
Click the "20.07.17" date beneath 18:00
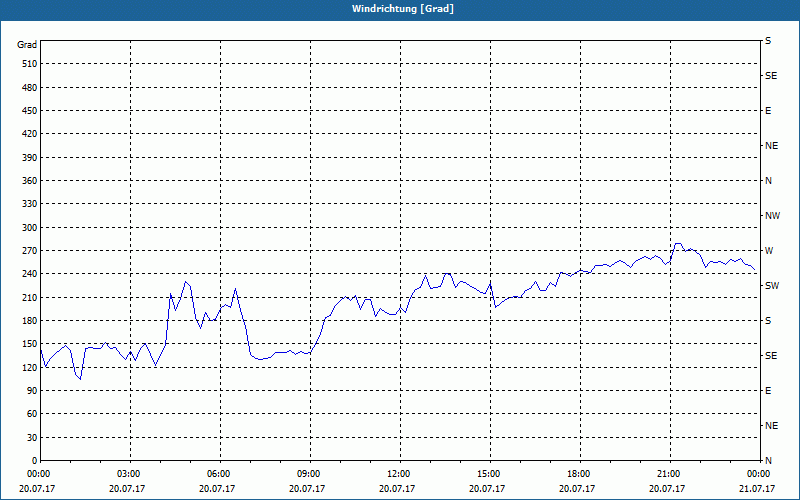pos(577,488)
